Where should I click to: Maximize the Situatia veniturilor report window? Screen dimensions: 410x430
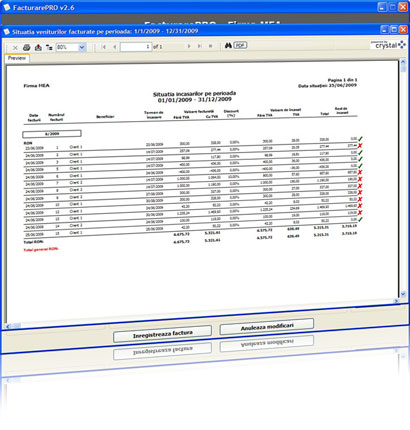394,30
